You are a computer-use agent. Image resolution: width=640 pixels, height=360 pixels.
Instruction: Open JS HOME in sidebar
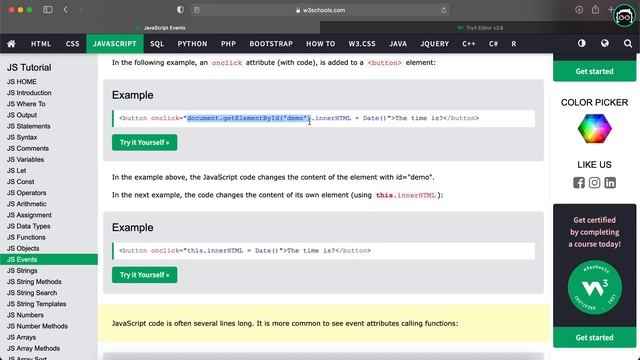coord(22,82)
